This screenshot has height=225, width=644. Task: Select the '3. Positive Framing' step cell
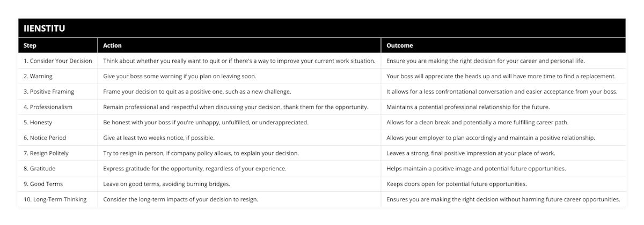coord(49,92)
